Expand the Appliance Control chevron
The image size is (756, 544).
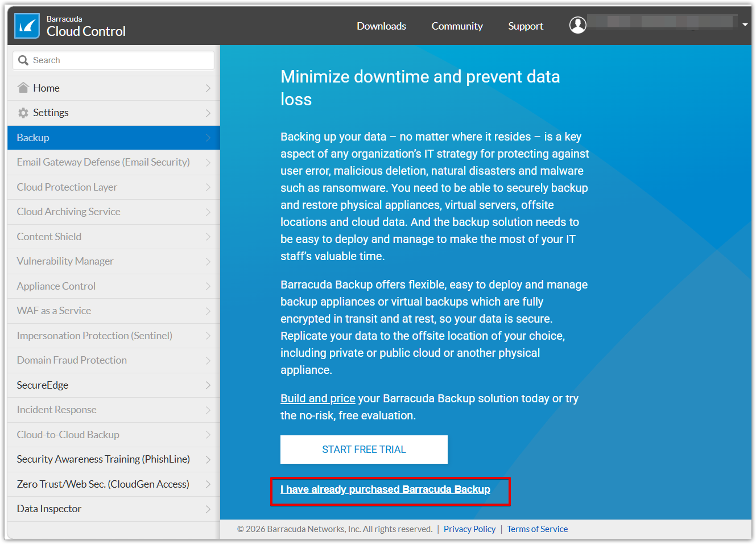(208, 286)
